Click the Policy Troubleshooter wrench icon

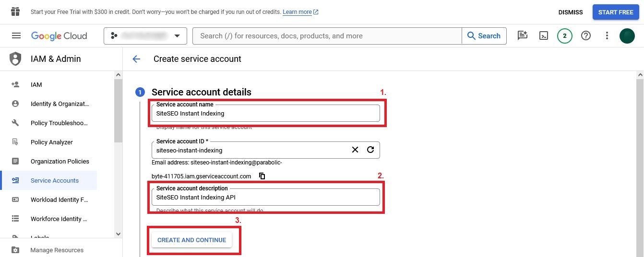(15, 123)
